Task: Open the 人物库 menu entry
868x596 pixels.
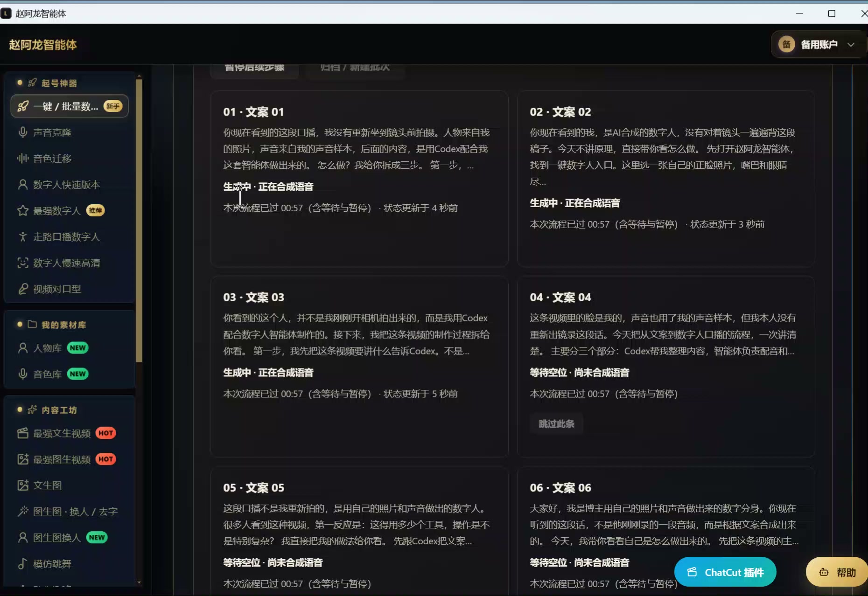Action: point(70,348)
